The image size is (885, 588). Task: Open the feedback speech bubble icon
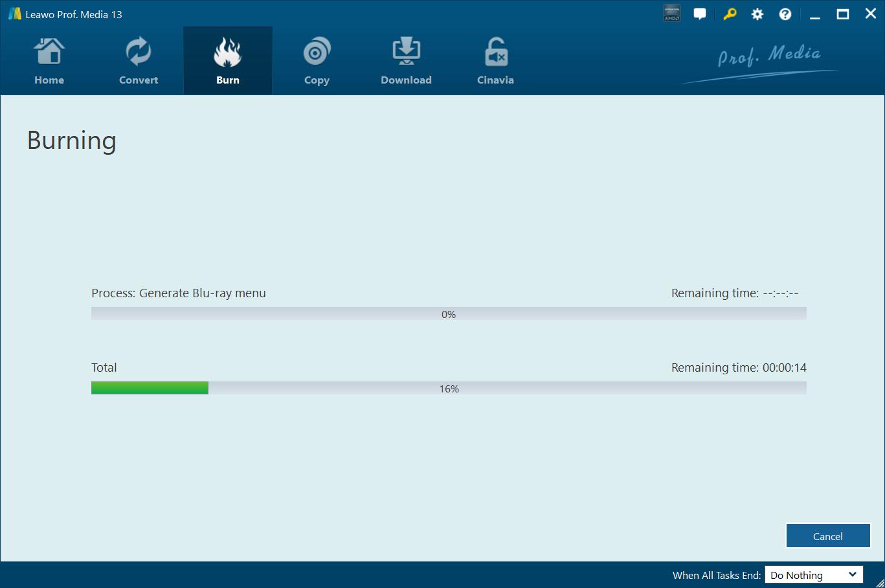pos(700,14)
